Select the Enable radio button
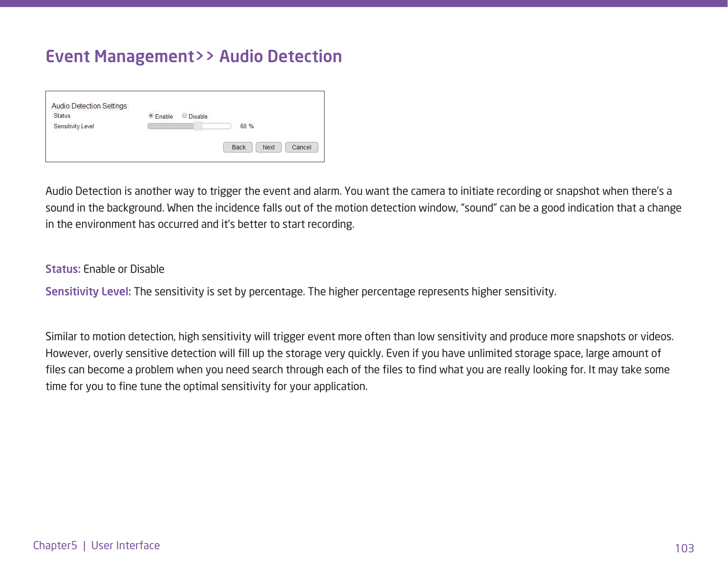The width and height of the screenshot is (728, 562). pos(151,116)
